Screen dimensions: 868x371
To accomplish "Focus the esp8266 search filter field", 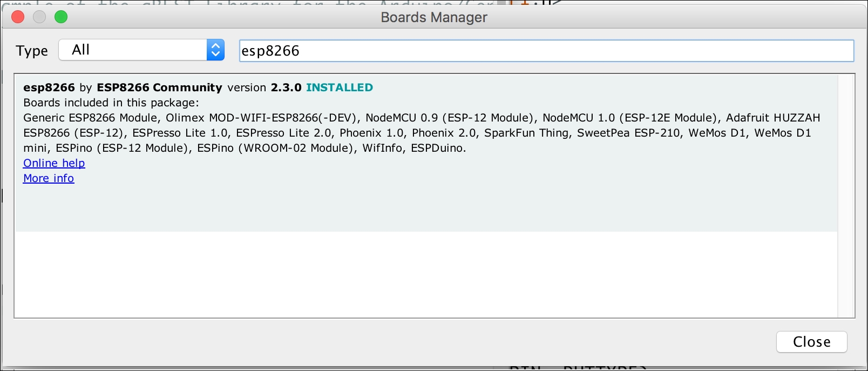I will (x=546, y=51).
